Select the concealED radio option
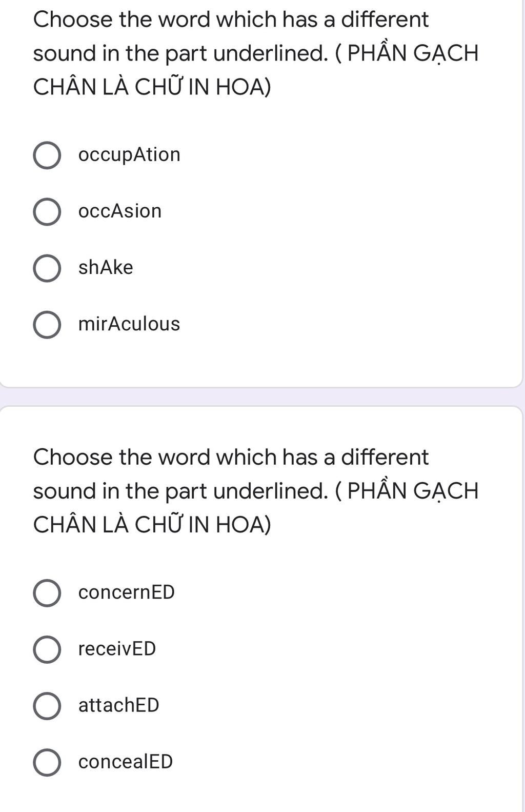 (47, 762)
